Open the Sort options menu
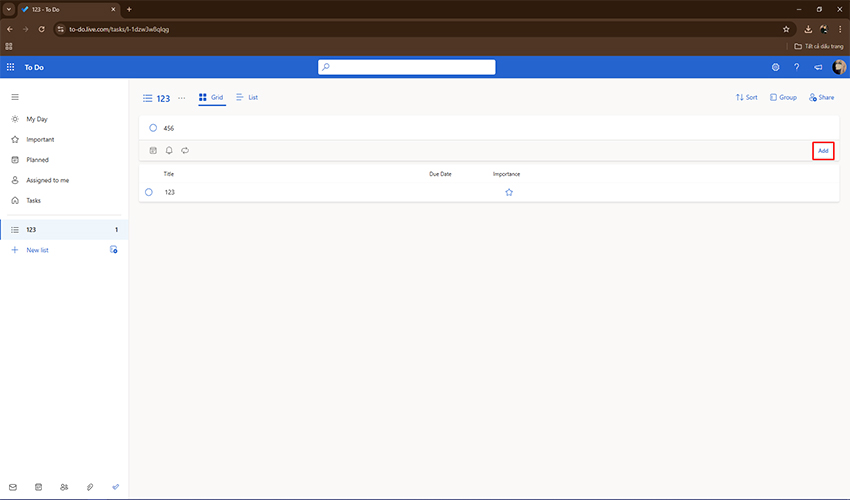The height and width of the screenshot is (500, 850). tap(746, 98)
